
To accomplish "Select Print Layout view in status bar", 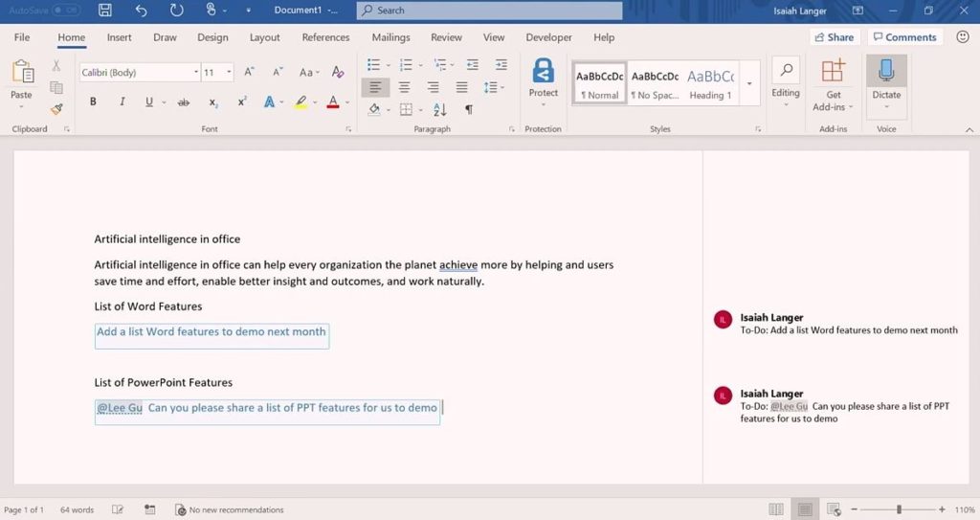I will click(804, 509).
